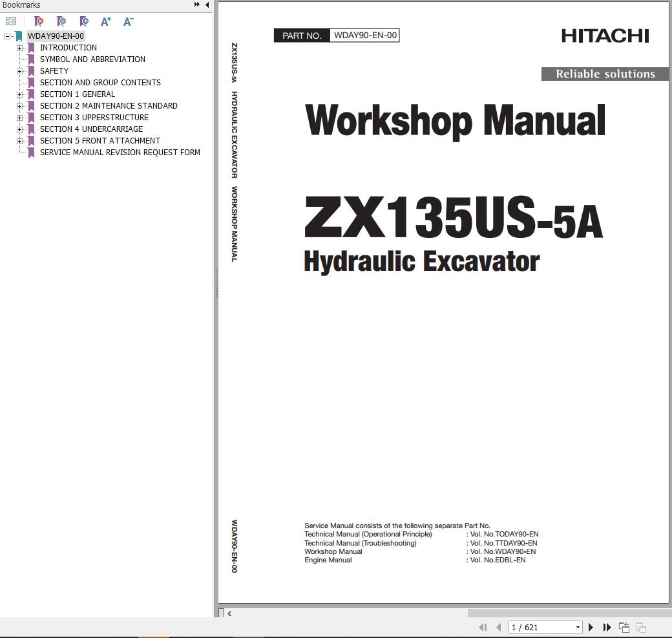Select the WDAY90-EN-00 root bookmark
The height and width of the screenshot is (638, 672).
[x=56, y=36]
